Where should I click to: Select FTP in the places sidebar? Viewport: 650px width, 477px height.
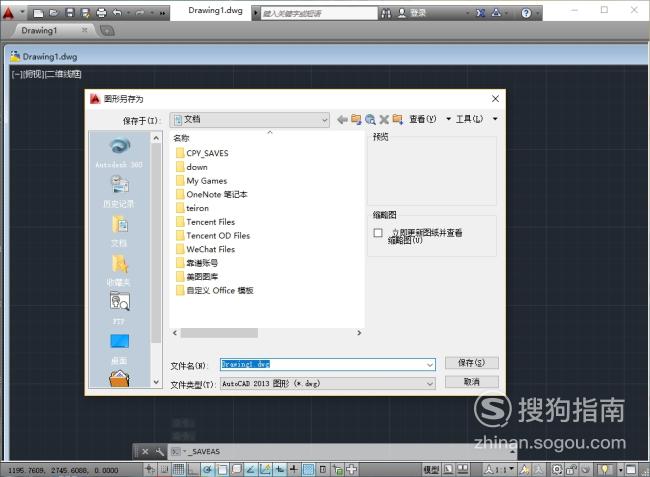(x=119, y=307)
